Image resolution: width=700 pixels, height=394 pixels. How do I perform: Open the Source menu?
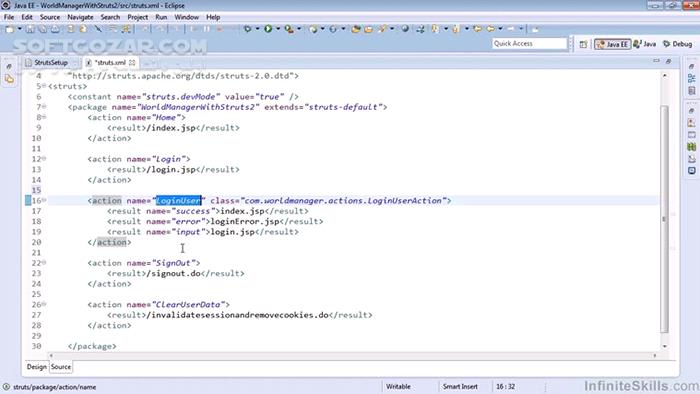(50, 17)
